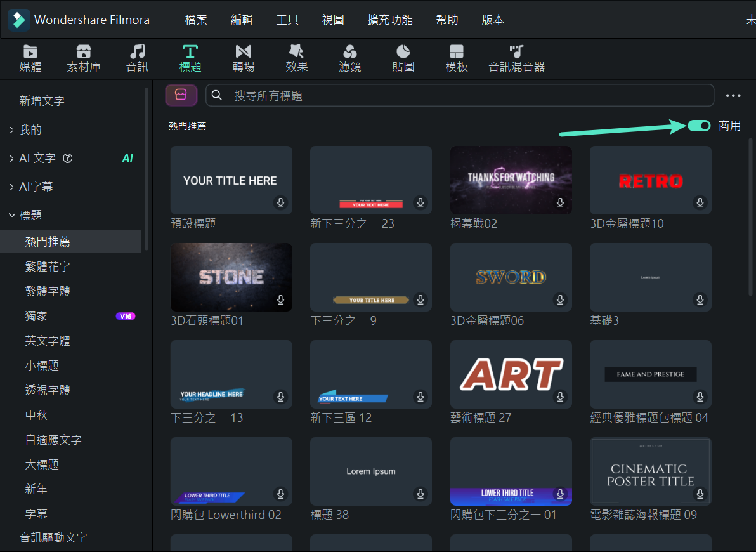This screenshot has width=756, height=552.
Task: Open the 濾鏡 filters panel
Action: 350,58
